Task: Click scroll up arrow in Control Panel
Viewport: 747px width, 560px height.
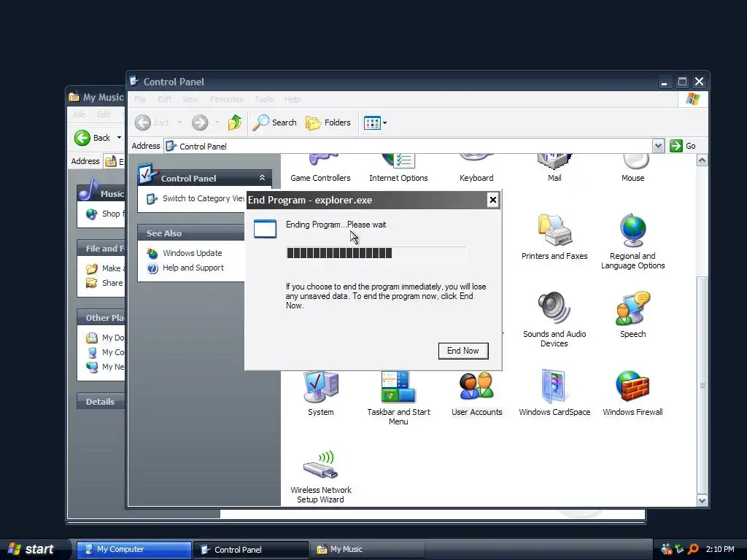Action: pos(702,160)
